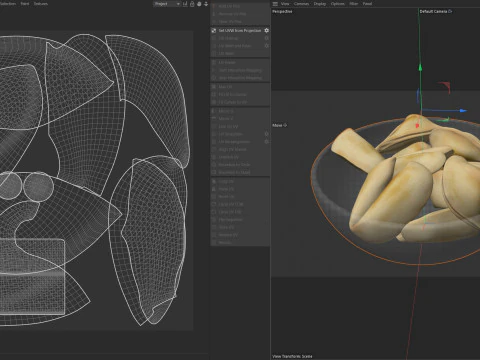Image resolution: width=480 pixels, height=360 pixels.
Task: Click the ruler icon next to Project dropdown
Action: (x=185, y=4)
